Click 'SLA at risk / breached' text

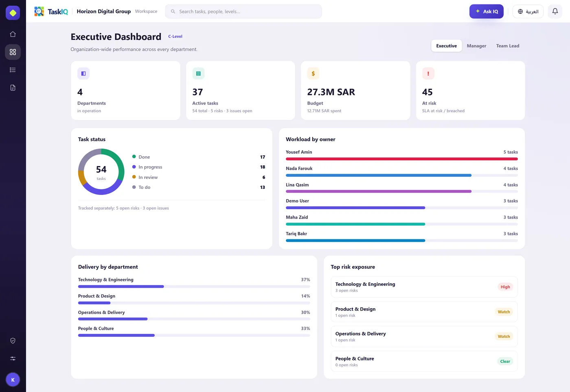(443, 111)
